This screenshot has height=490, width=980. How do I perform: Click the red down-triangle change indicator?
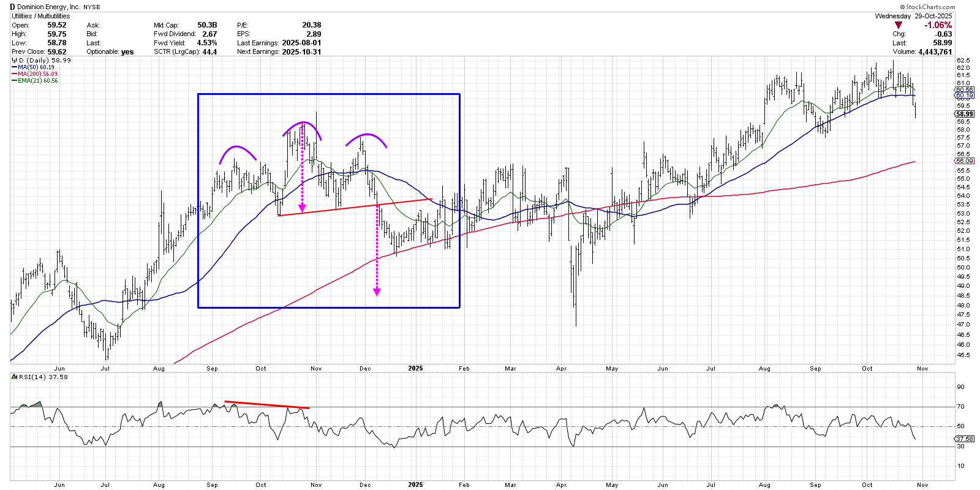point(899,25)
